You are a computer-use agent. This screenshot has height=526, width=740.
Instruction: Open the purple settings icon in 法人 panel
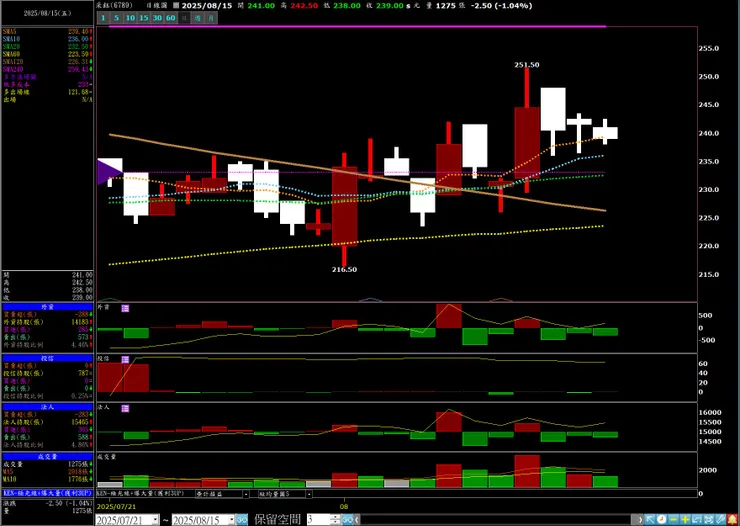click(125, 409)
